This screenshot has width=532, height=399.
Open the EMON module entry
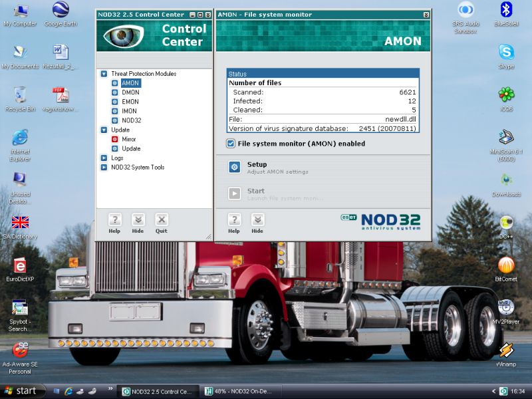point(130,102)
